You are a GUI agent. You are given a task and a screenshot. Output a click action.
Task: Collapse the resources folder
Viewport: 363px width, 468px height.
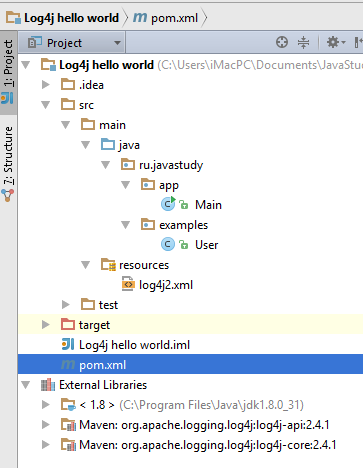pyautogui.click(x=86, y=265)
